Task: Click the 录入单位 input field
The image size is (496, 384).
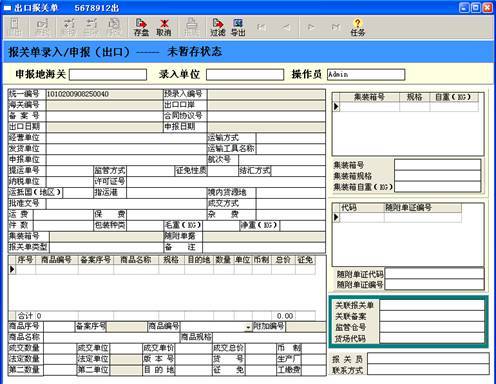Action: click(x=245, y=74)
